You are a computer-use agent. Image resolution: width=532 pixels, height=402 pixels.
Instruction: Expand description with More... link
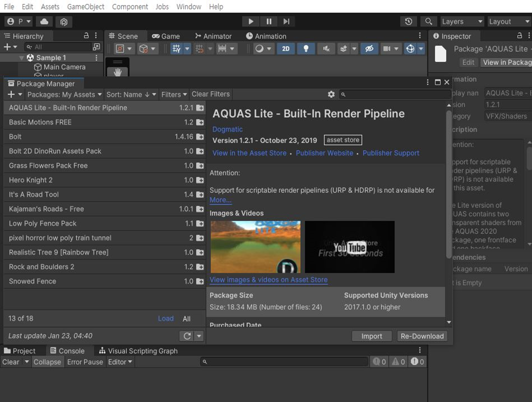click(x=220, y=200)
